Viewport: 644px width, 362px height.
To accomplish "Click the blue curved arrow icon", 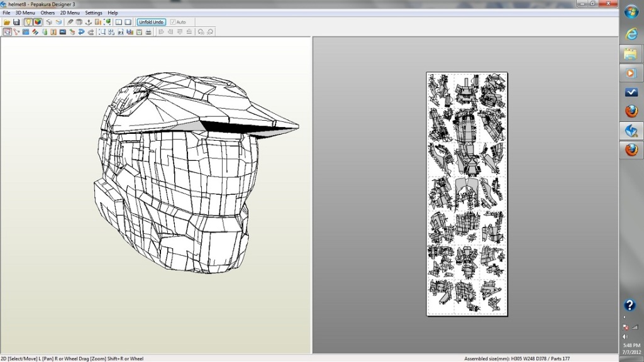I will pyautogui.click(x=81, y=31).
